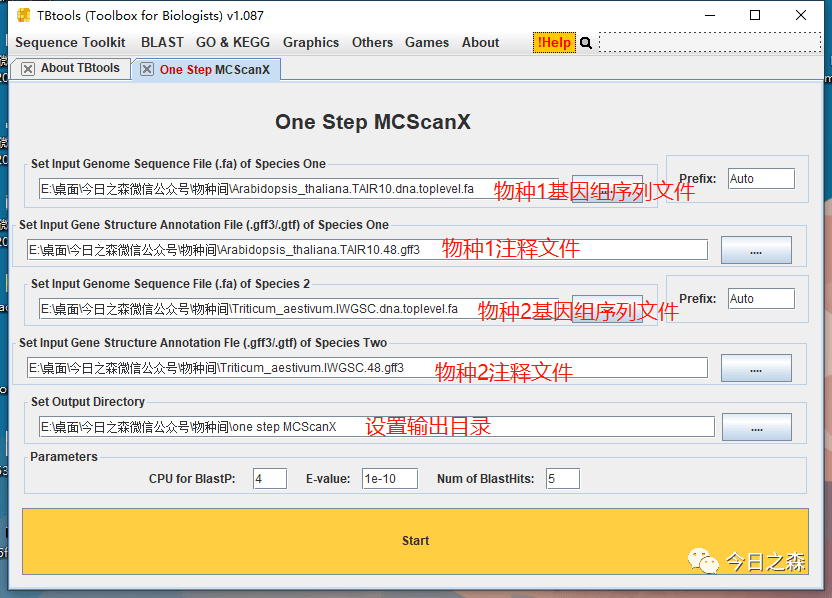Screen dimensions: 832x598
Task: Click the yellow Start button
Action: 415,541
